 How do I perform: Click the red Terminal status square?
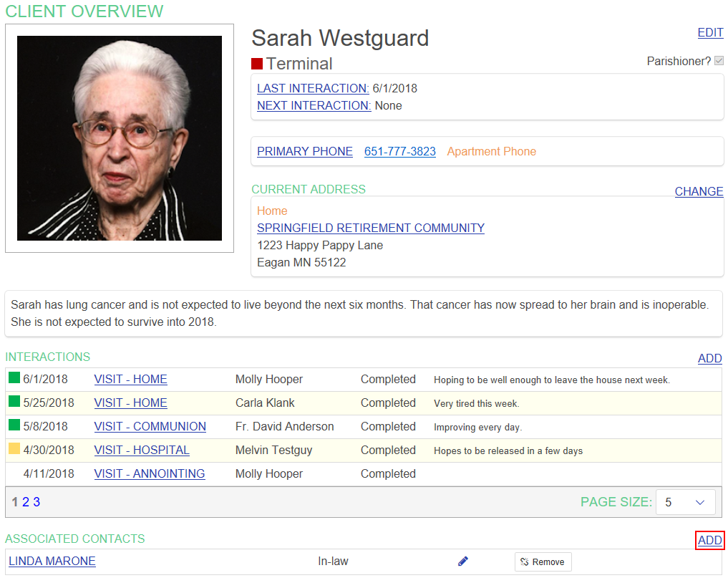click(x=257, y=64)
